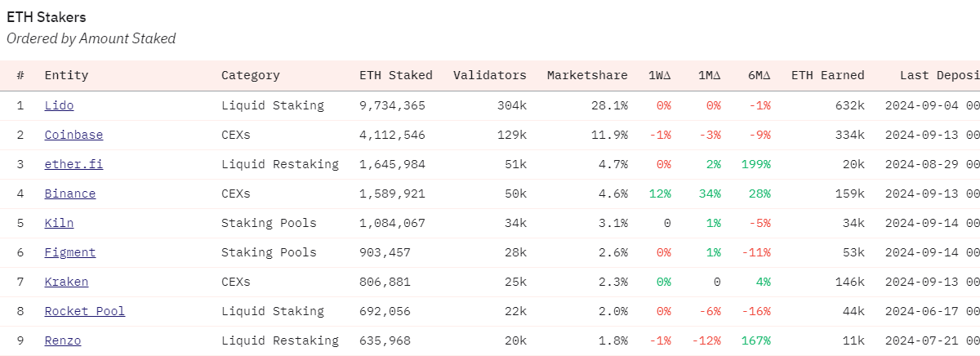980x356 pixels.
Task: Click the Marketshare column header
Action: pyautogui.click(x=587, y=75)
